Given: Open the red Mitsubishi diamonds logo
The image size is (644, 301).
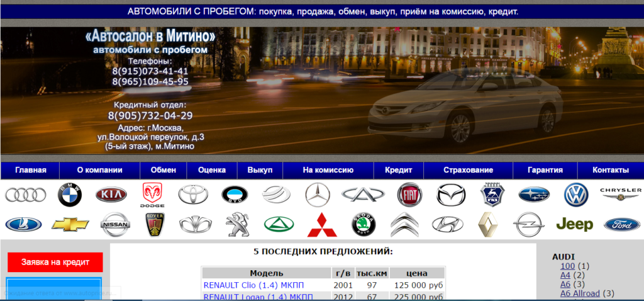Looking at the screenshot, I should click(x=322, y=225).
